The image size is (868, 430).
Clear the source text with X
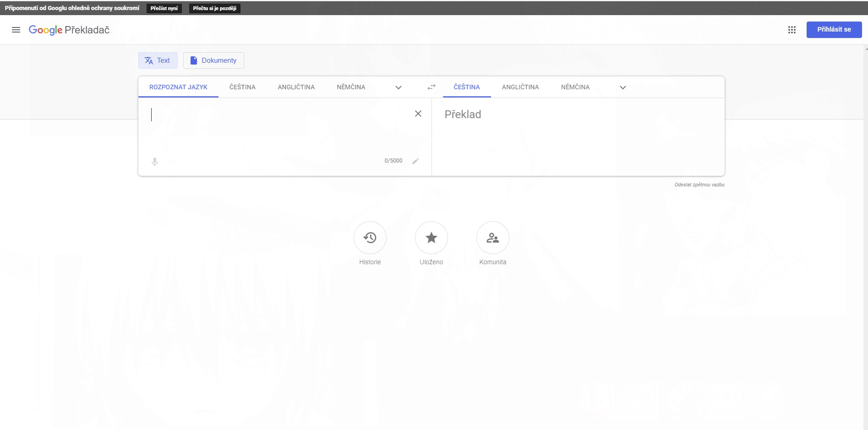pos(418,114)
